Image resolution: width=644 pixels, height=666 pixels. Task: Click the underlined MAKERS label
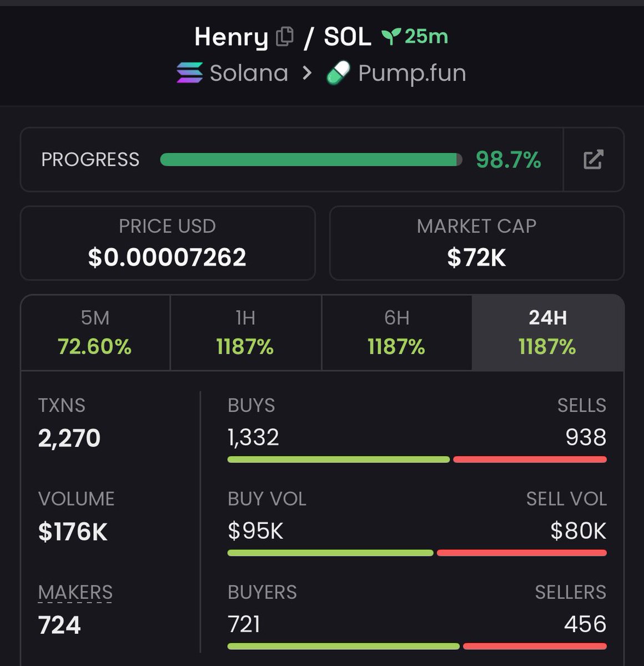tap(76, 593)
